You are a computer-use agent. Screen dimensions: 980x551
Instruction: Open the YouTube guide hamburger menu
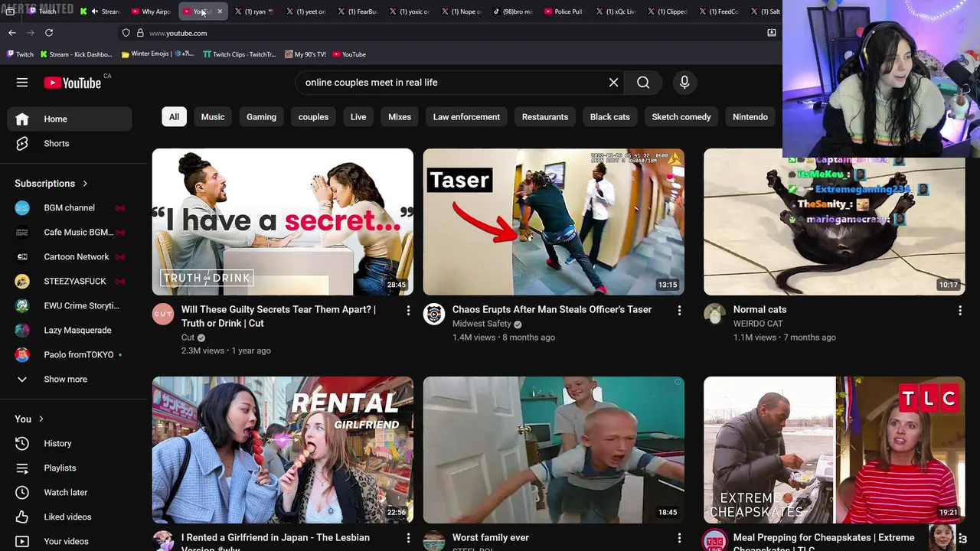[x=22, y=83]
